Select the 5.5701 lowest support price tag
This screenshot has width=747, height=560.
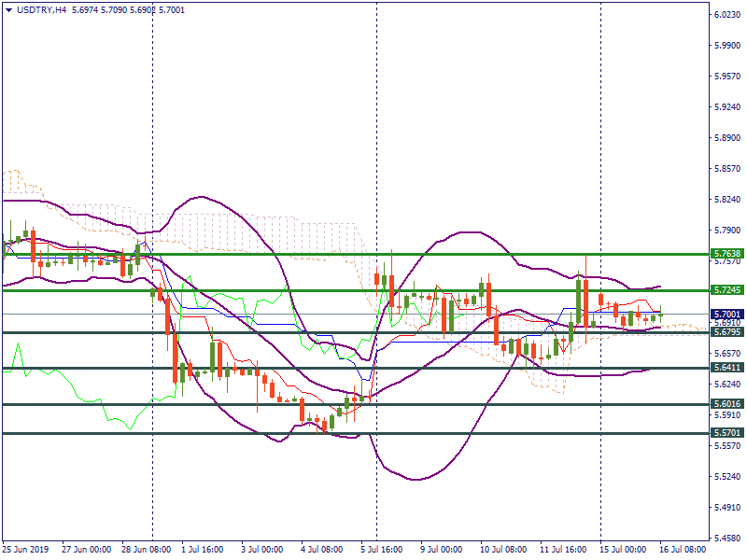click(726, 433)
